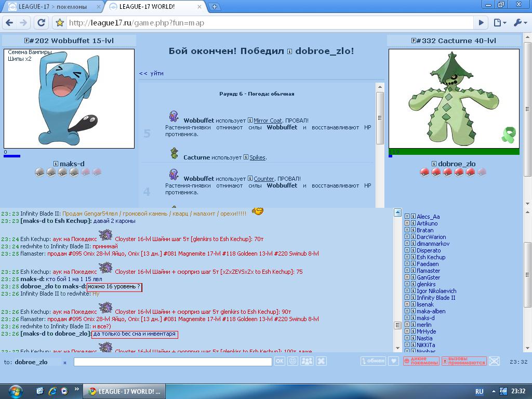Click info icon in victory headline
Viewport: 532px width, 399px height.
click(x=290, y=51)
